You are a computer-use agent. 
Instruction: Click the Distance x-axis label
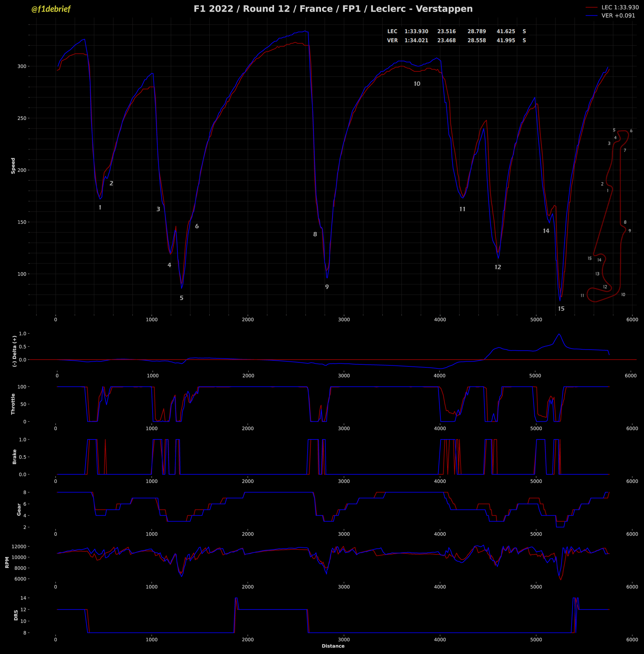pyautogui.click(x=333, y=646)
